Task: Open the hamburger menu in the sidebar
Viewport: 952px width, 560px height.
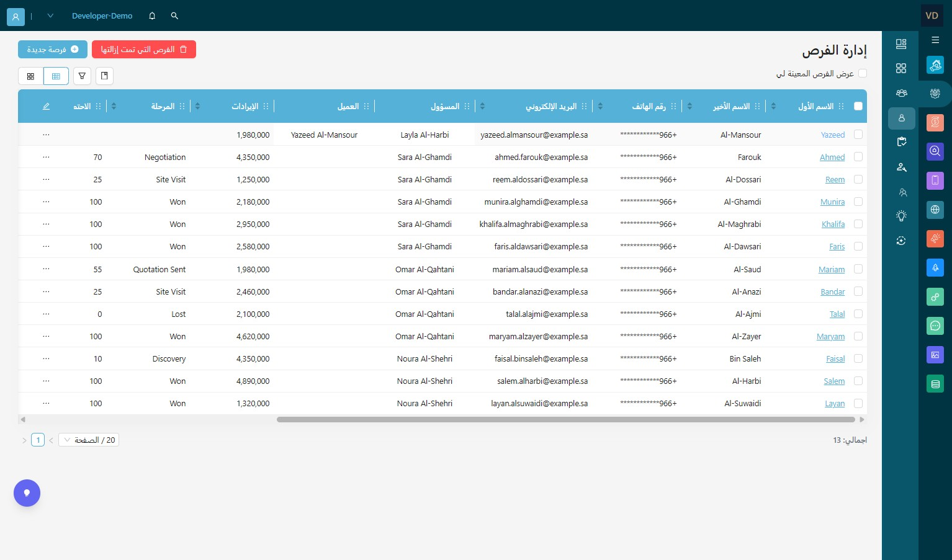Action: [935, 40]
